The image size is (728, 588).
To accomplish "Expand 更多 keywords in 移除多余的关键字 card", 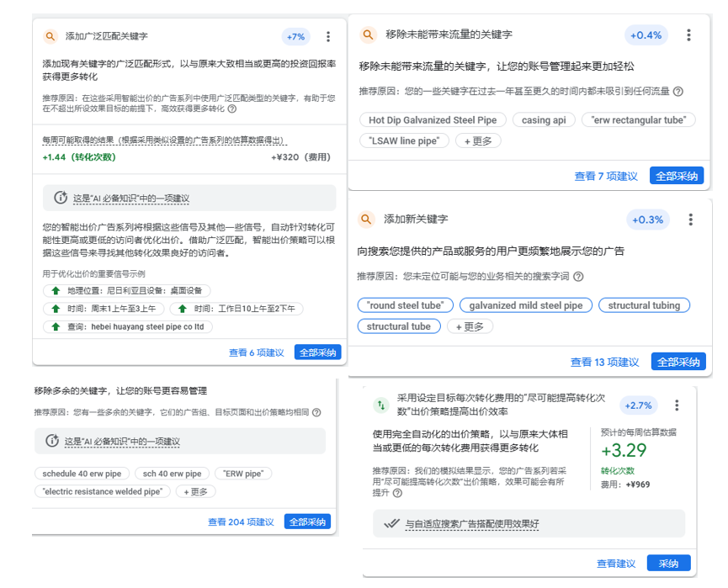I will (195, 492).
